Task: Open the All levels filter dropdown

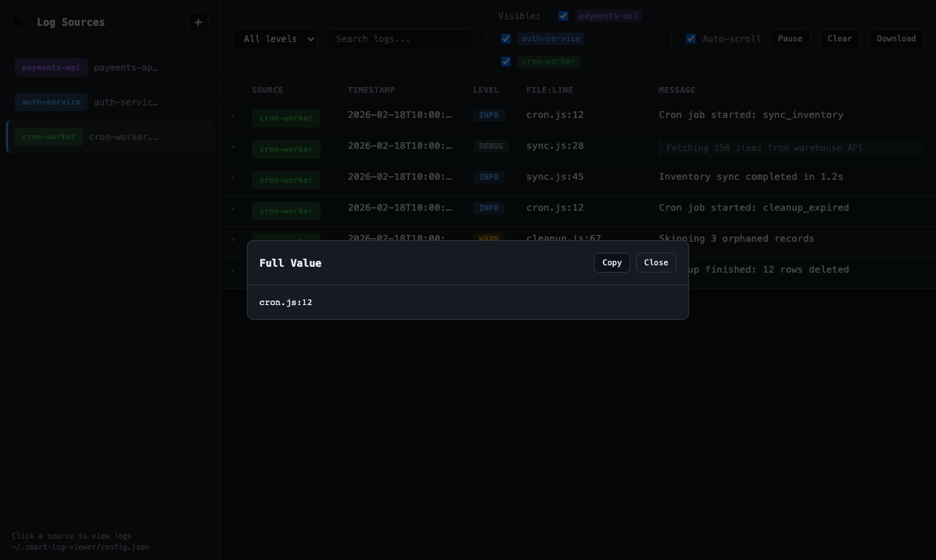Action: pyautogui.click(x=275, y=38)
